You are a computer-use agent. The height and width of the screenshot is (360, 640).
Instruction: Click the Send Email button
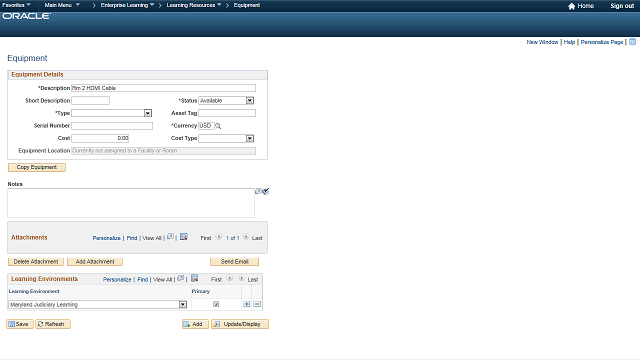pyautogui.click(x=235, y=262)
